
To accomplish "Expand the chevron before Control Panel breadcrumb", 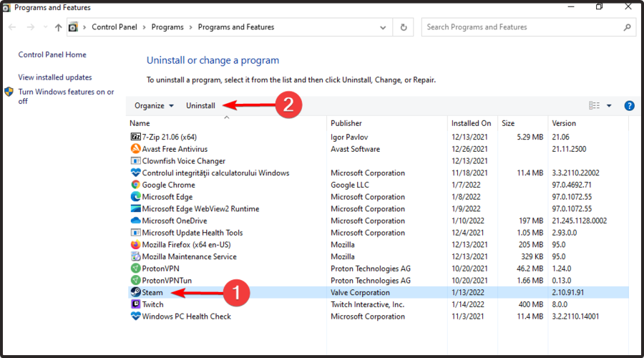I will click(x=84, y=27).
